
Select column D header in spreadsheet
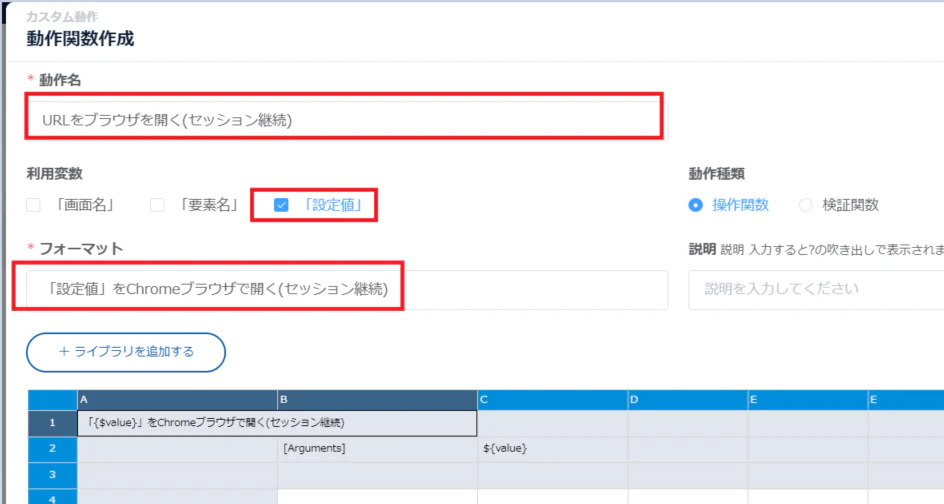[688, 400]
